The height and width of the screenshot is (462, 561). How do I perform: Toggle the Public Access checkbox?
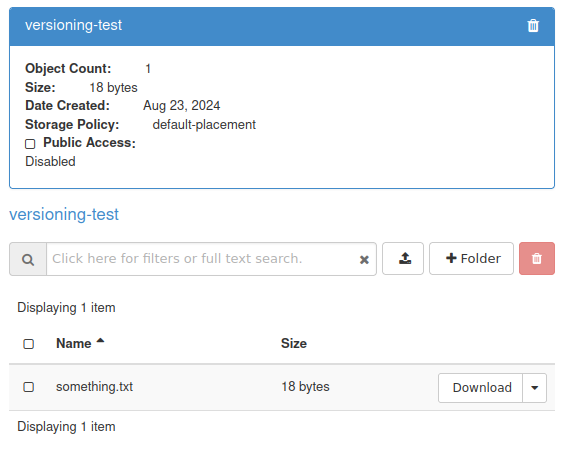point(30,144)
